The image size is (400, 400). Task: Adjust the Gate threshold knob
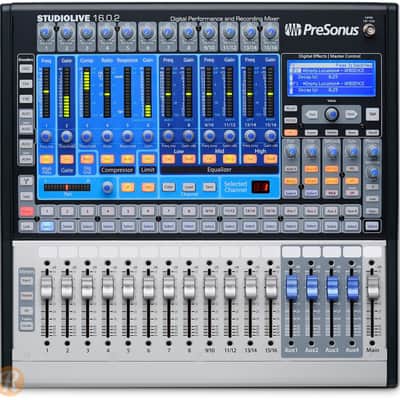(x=67, y=136)
